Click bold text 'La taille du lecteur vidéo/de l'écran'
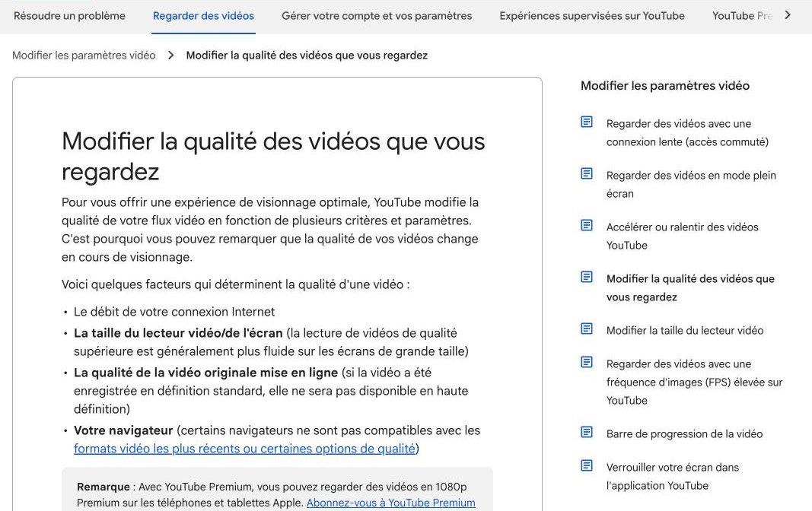The width and height of the screenshot is (812, 511). pos(178,333)
